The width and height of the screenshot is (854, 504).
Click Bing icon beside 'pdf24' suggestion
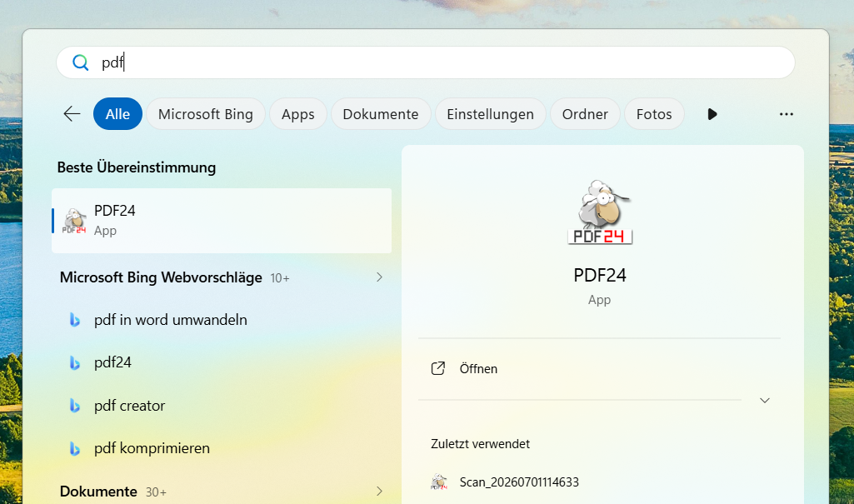pyautogui.click(x=75, y=362)
